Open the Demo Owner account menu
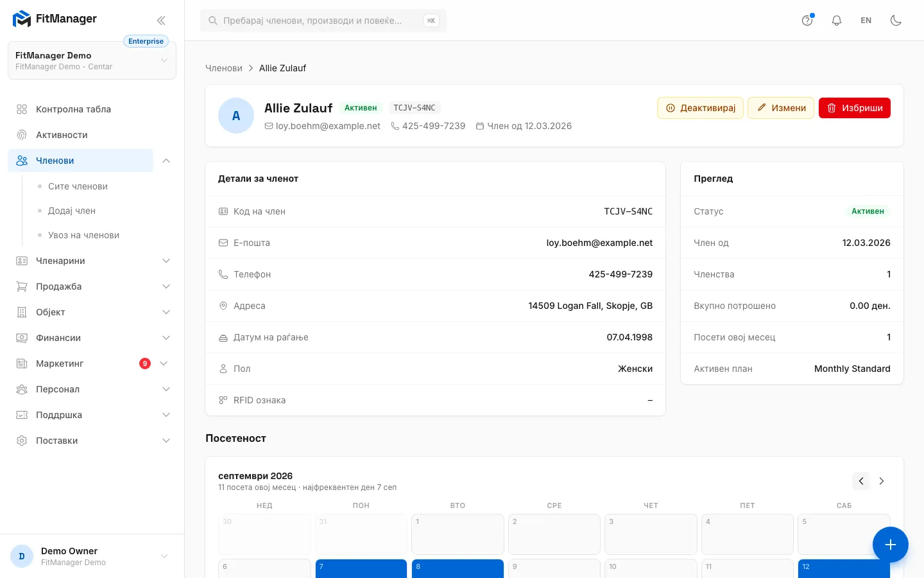This screenshot has height=578, width=924. tap(92, 556)
